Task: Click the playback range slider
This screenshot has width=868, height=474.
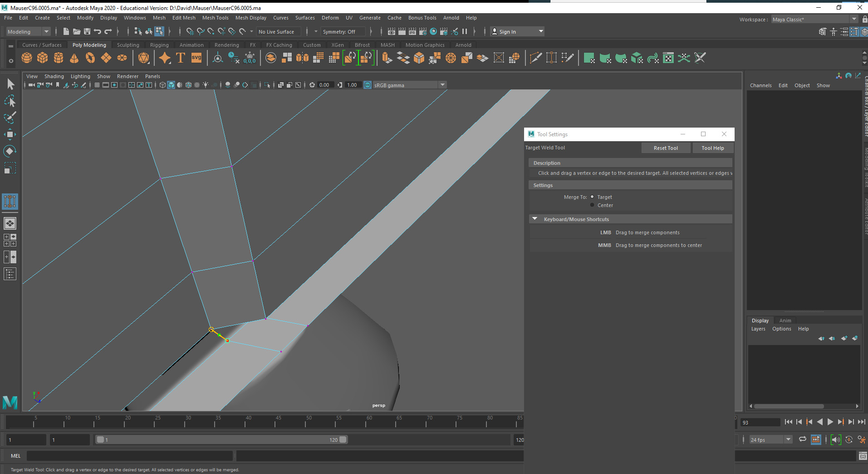Action: point(222,439)
